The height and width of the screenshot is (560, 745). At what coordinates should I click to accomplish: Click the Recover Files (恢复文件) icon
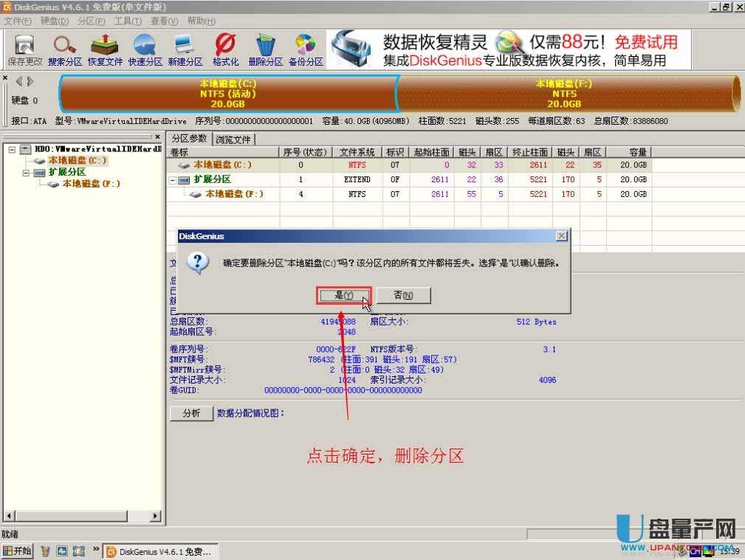click(x=105, y=49)
